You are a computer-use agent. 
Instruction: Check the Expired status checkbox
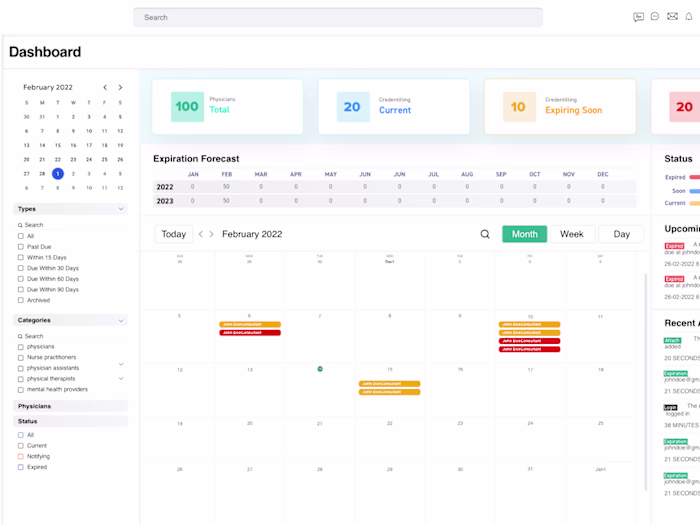point(21,467)
